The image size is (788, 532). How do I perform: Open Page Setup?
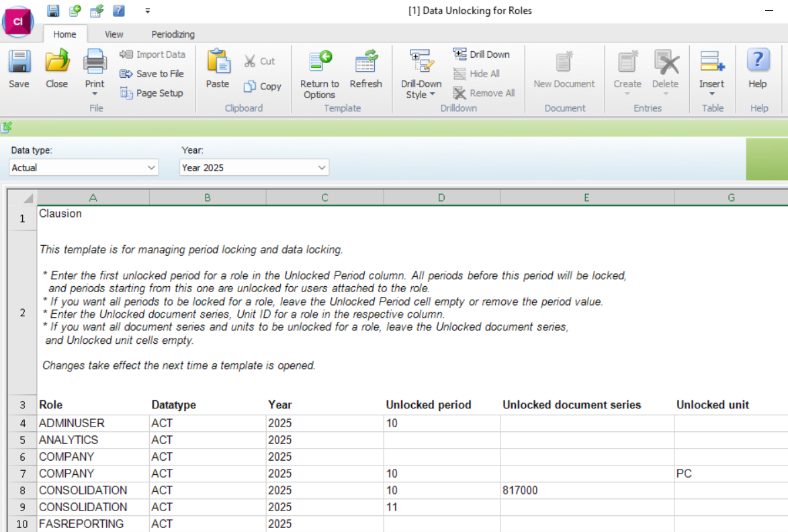(151, 93)
